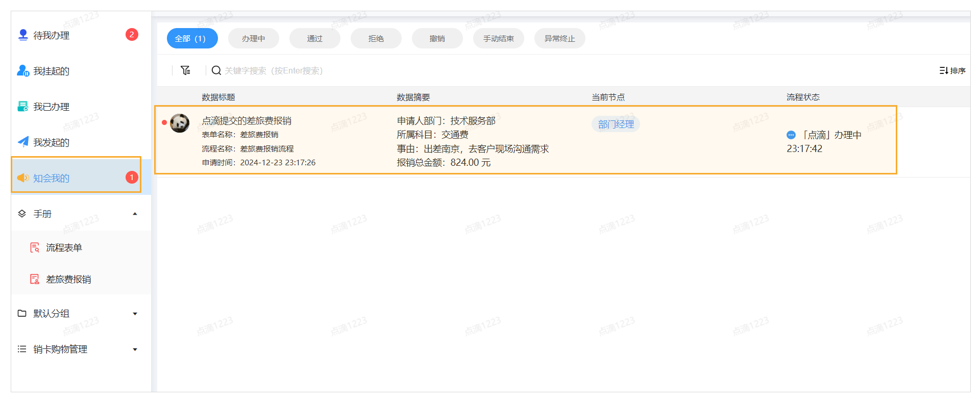Open 点滴提交的差旅费报销 record title
This screenshot has height=403, width=980.
[247, 120]
